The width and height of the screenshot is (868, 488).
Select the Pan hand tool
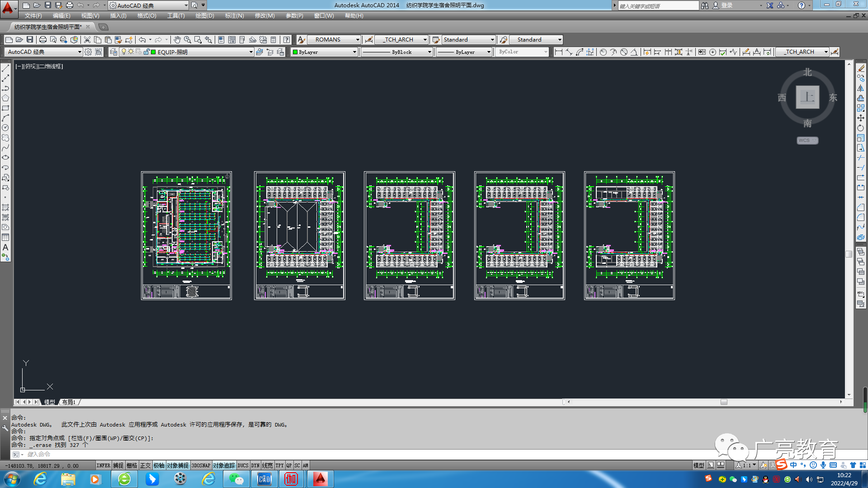coord(177,40)
